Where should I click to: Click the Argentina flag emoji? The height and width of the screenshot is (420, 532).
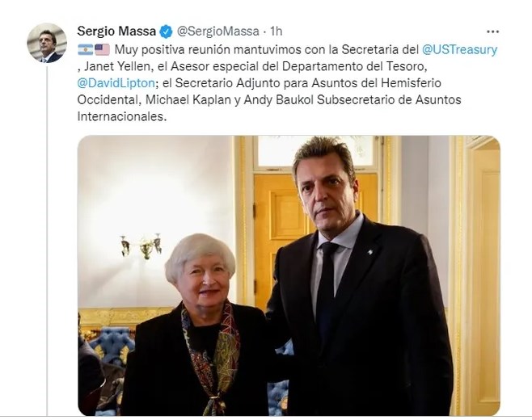85,49
